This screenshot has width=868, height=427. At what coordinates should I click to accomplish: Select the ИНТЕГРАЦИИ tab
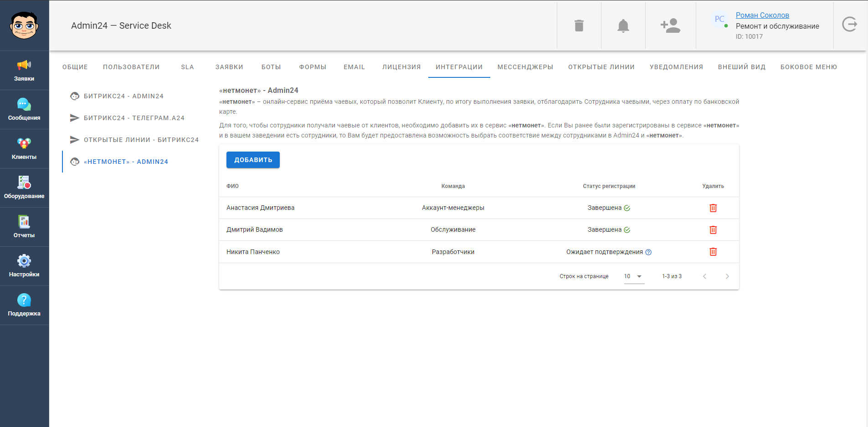pos(459,67)
